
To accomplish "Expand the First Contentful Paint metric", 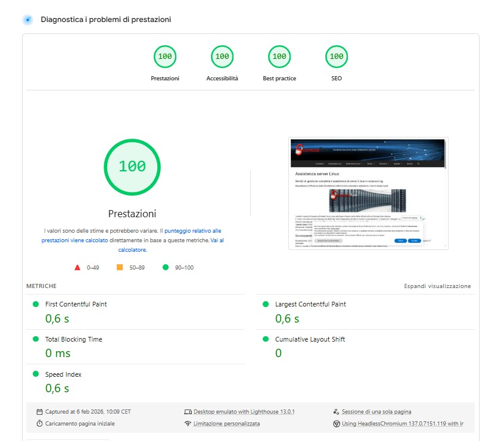I will pos(76,304).
